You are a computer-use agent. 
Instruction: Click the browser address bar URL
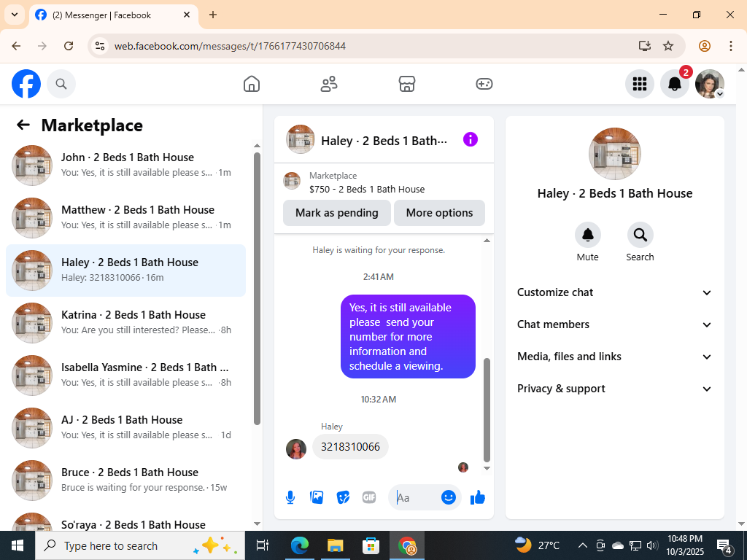[x=230, y=46]
